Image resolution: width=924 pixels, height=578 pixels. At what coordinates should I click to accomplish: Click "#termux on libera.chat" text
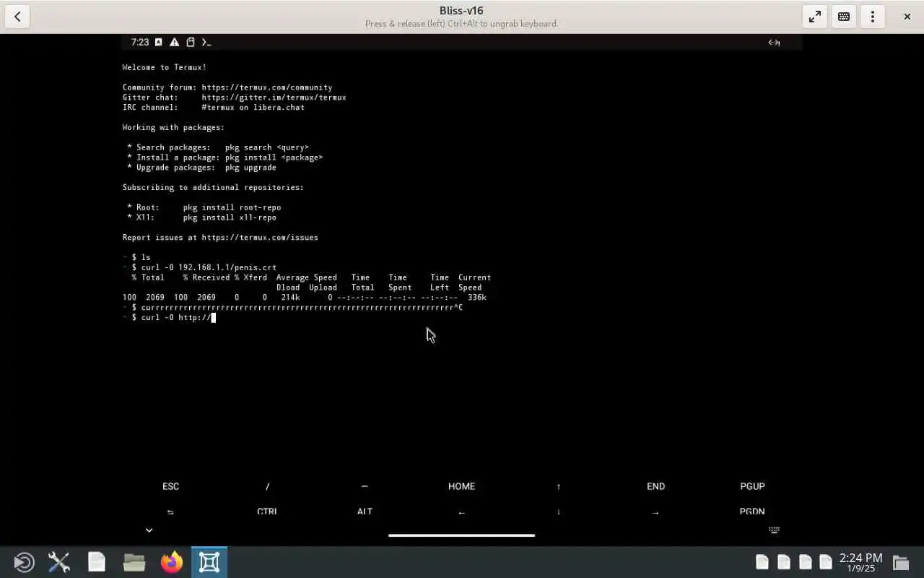(253, 108)
